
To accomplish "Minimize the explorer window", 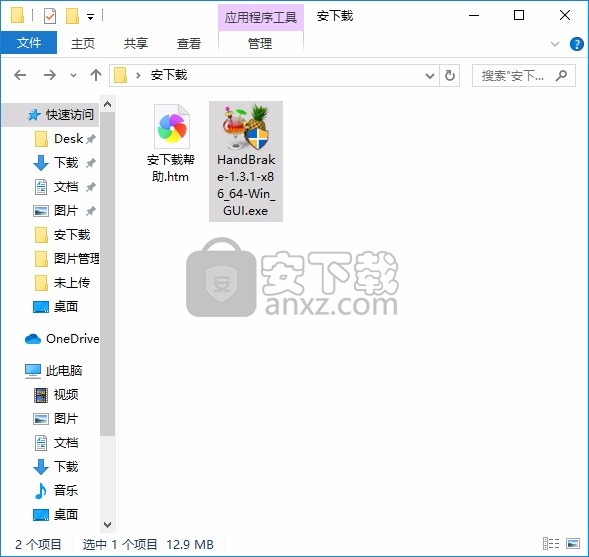I will point(474,15).
